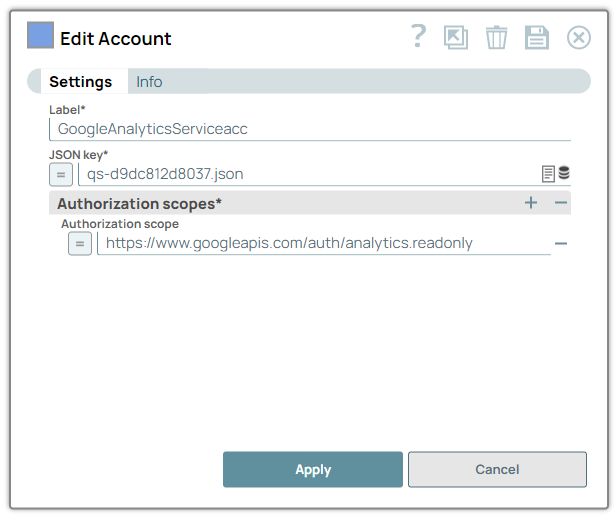
Task: Click the pop-out window icon in header
Action: tap(456, 38)
